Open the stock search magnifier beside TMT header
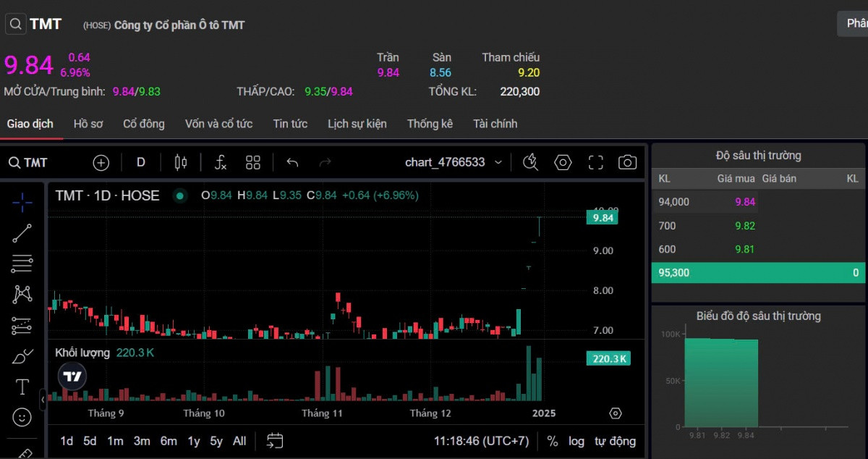Screen dimensions: 868x459 click(x=15, y=25)
